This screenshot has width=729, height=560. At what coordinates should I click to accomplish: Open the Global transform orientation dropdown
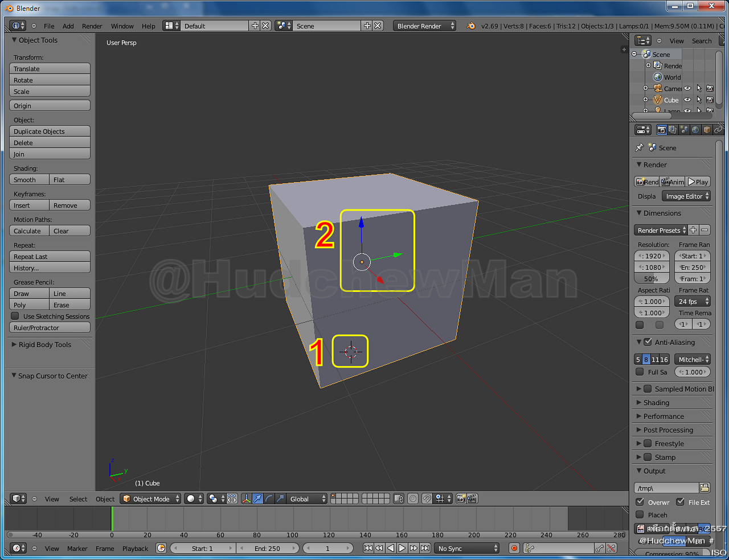pos(306,499)
